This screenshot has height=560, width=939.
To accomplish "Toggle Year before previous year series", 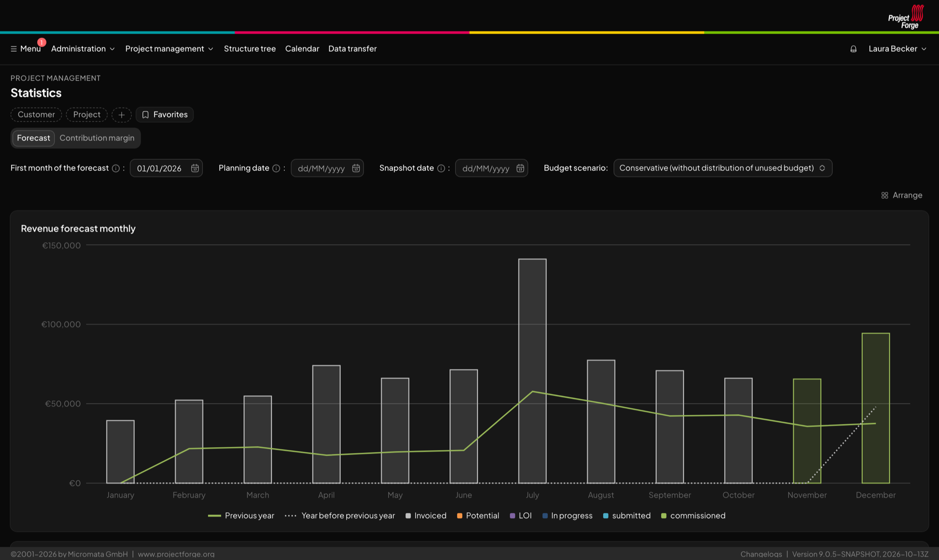I will click(x=340, y=516).
